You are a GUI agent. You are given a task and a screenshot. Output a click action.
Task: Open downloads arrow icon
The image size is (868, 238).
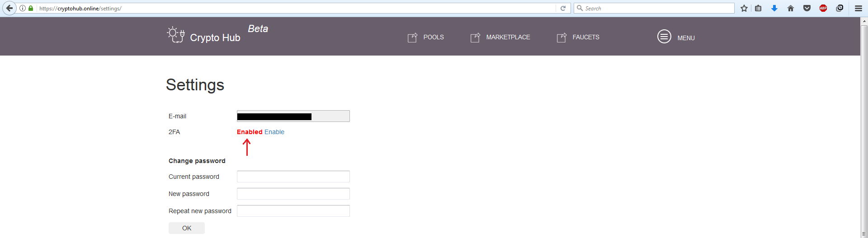(x=774, y=8)
